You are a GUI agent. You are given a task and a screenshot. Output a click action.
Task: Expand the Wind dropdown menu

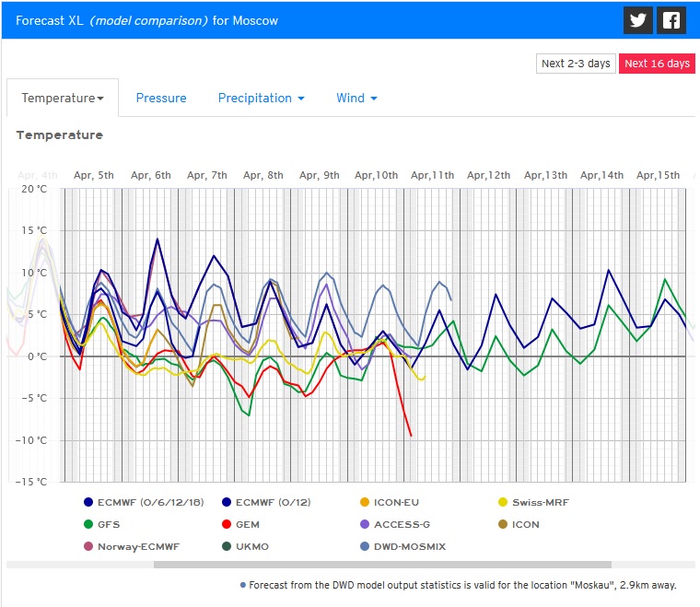pyautogui.click(x=356, y=99)
